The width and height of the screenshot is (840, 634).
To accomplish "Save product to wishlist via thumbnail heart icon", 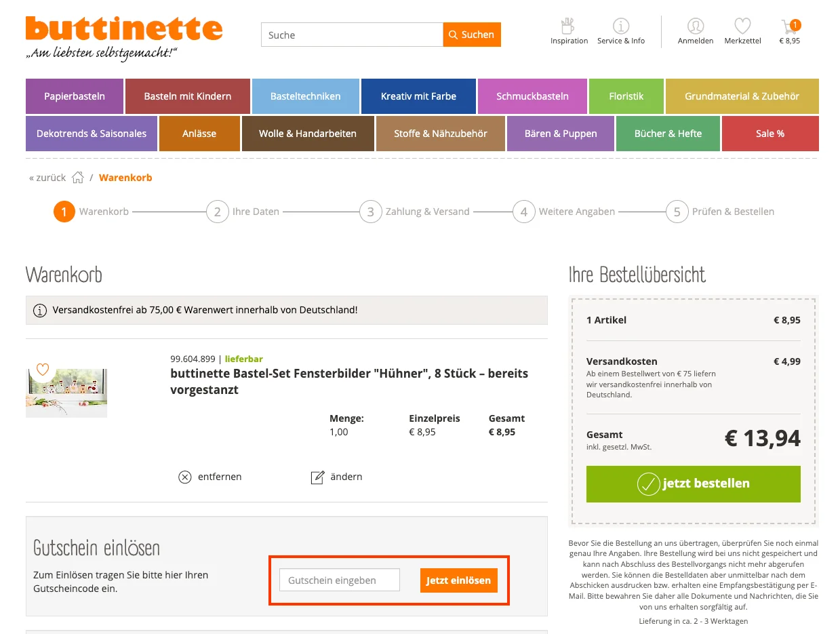I will tap(42, 370).
